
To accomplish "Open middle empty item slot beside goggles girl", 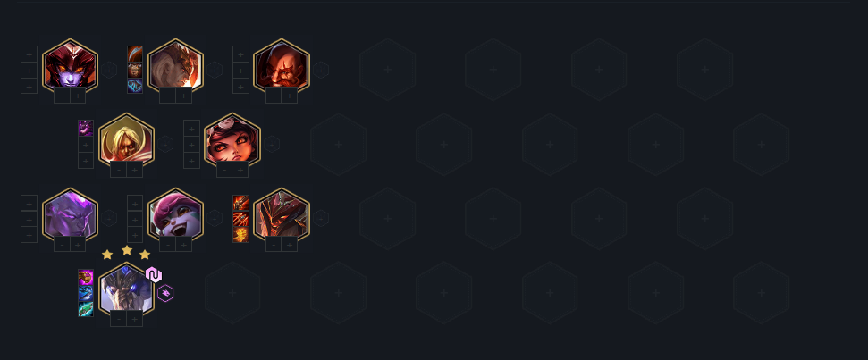I will click(191, 145).
